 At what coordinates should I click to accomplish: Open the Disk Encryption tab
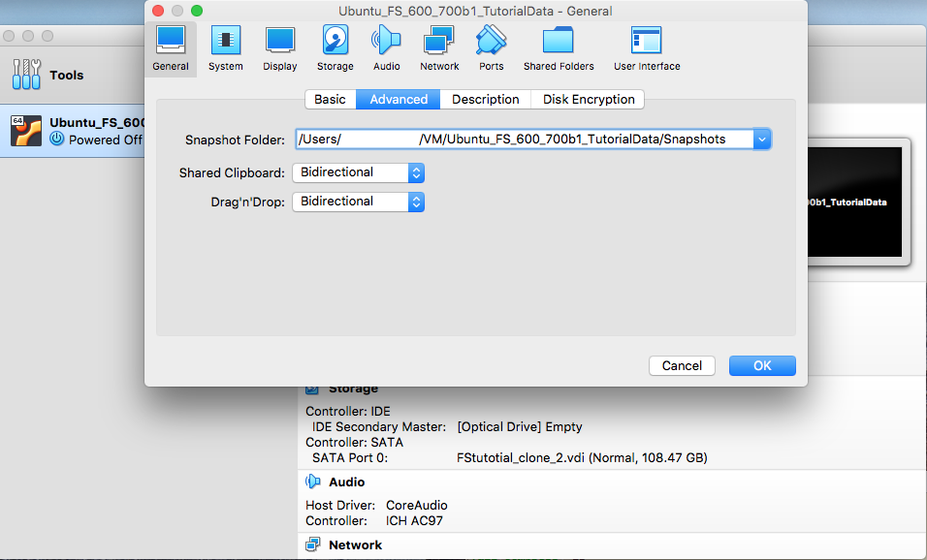coord(589,100)
